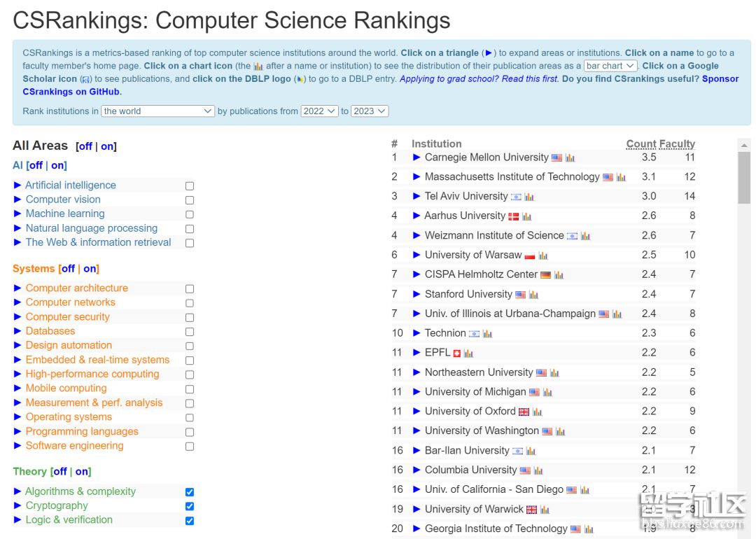Viewport: 756px width, 539px height.
Task: Expand University of Warsaw faculty triangle
Action: click(x=416, y=255)
